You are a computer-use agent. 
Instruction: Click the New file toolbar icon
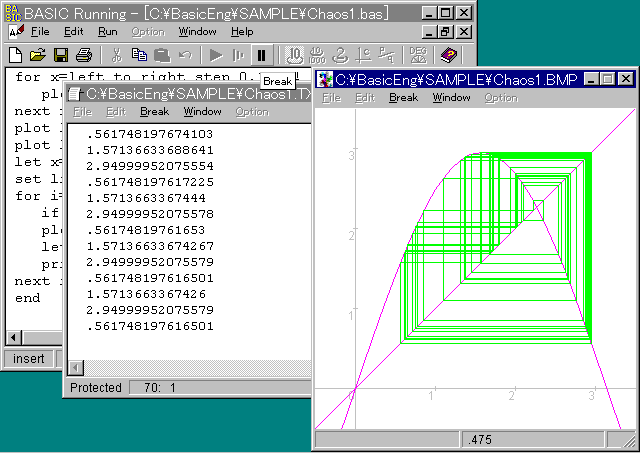16,55
